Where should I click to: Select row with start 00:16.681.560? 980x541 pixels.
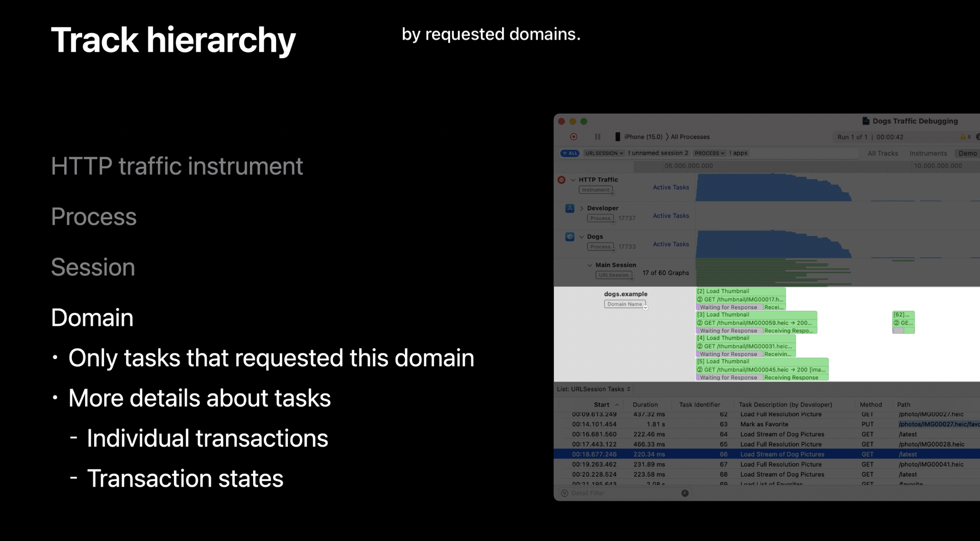click(767, 434)
